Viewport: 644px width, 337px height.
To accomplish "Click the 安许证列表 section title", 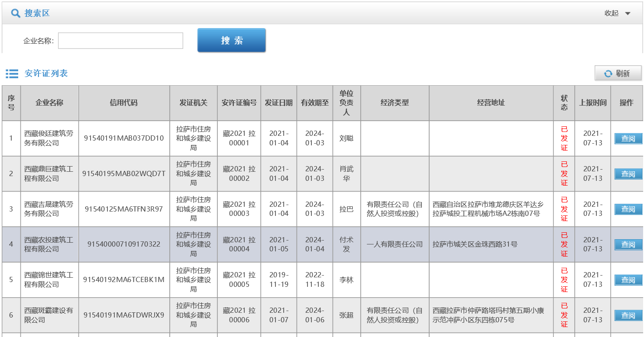I will point(46,74).
